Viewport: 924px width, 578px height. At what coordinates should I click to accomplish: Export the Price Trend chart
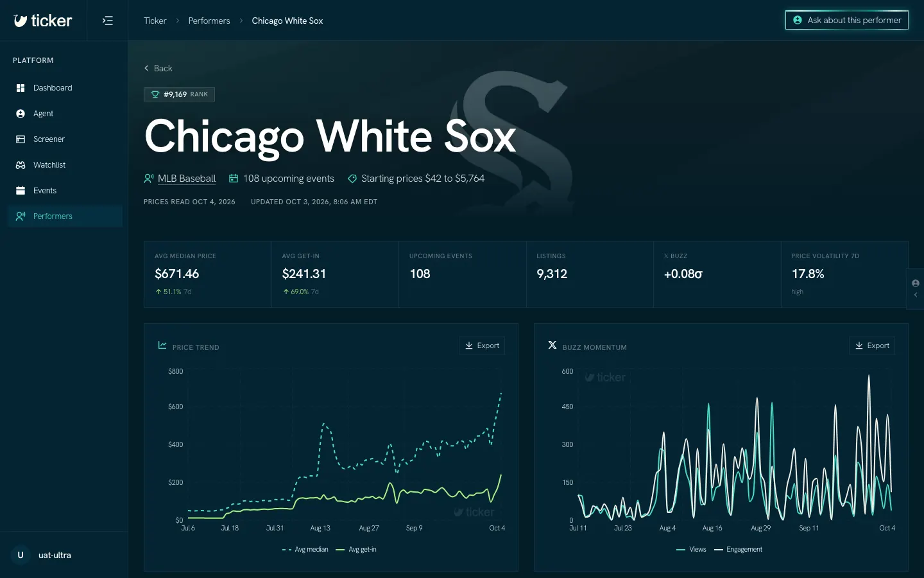pyautogui.click(x=482, y=346)
